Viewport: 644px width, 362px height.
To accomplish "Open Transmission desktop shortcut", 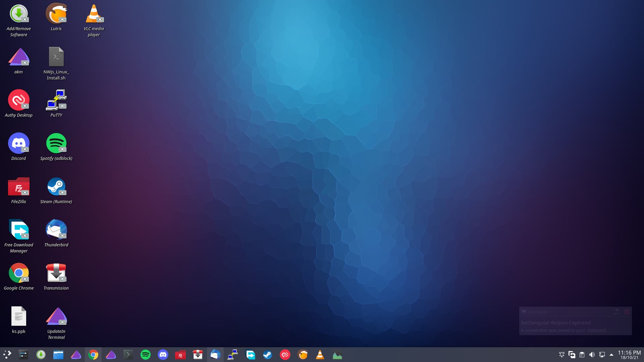I will click(56, 276).
